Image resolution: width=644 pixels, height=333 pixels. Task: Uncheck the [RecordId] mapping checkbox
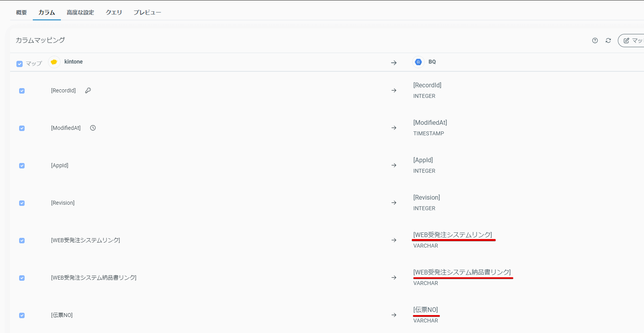point(22,91)
